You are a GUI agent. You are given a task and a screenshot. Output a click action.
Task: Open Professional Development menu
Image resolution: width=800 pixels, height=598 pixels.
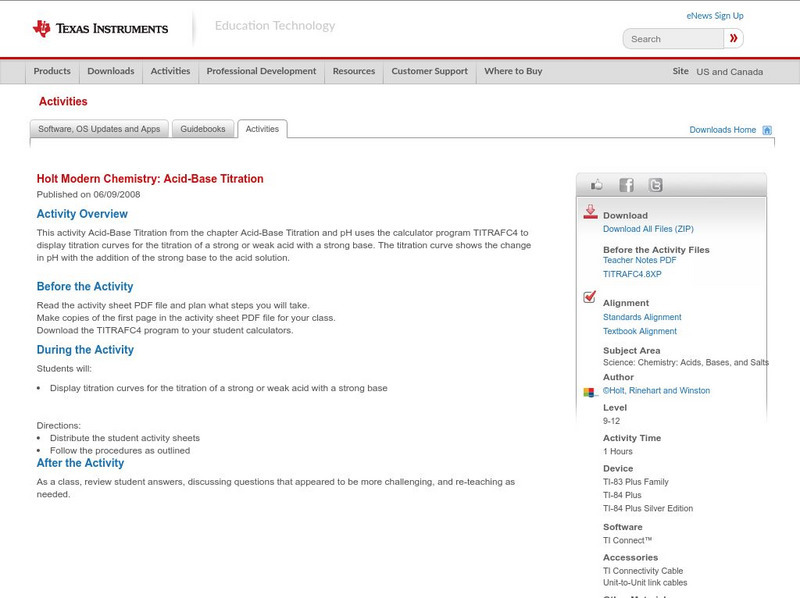[x=261, y=71]
